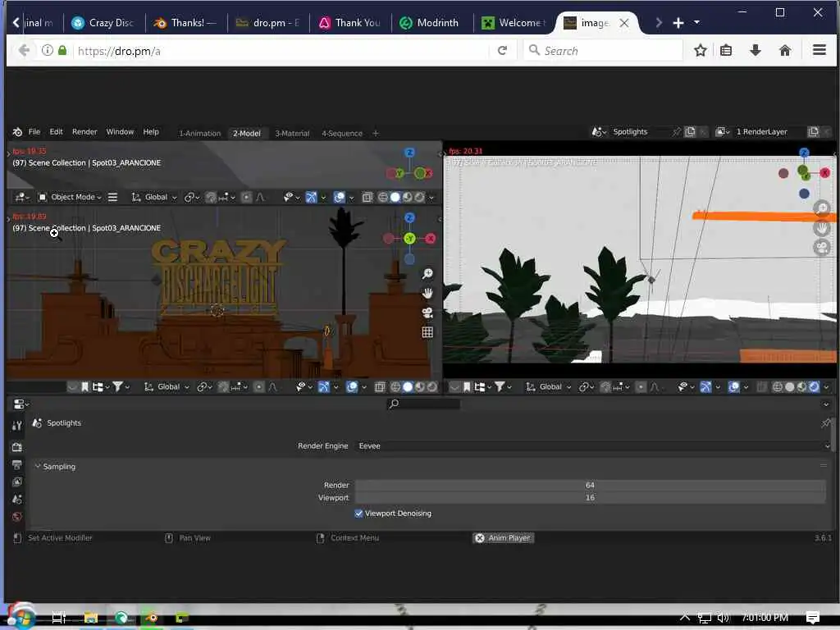Viewport: 840px width, 630px height.
Task: Open pivot point dropdown in upper-left viewport header
Action: [x=192, y=197]
